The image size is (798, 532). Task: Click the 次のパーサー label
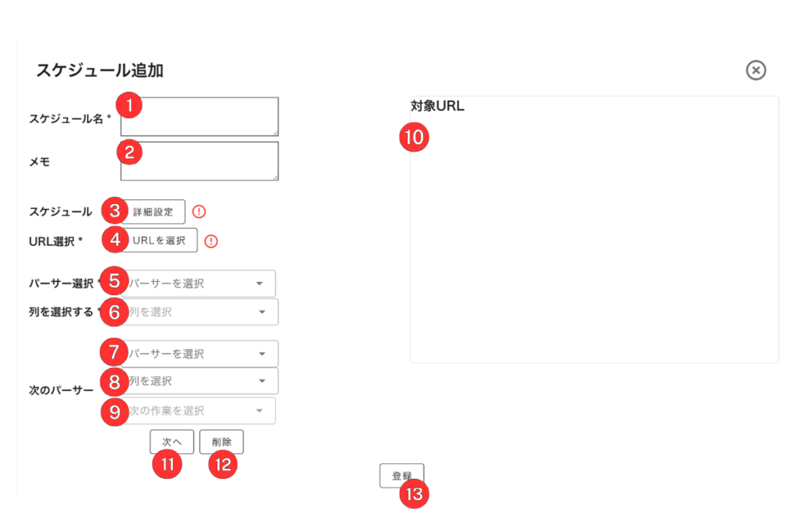(x=61, y=389)
